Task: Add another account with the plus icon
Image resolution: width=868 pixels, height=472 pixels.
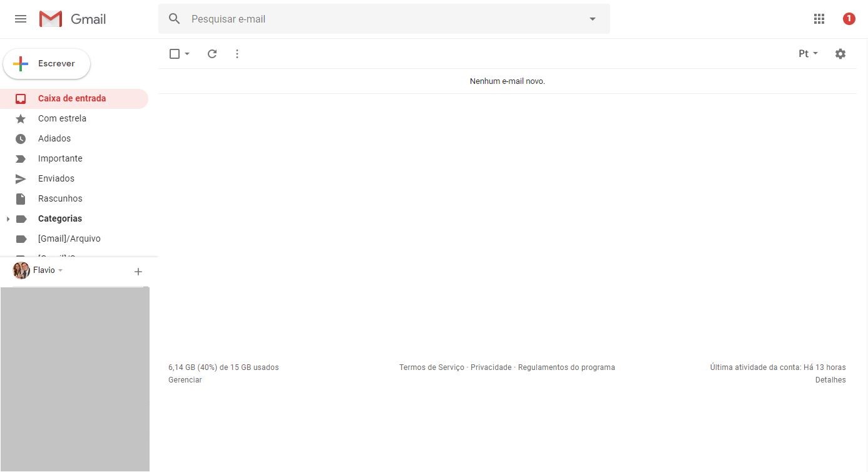Action: point(138,271)
